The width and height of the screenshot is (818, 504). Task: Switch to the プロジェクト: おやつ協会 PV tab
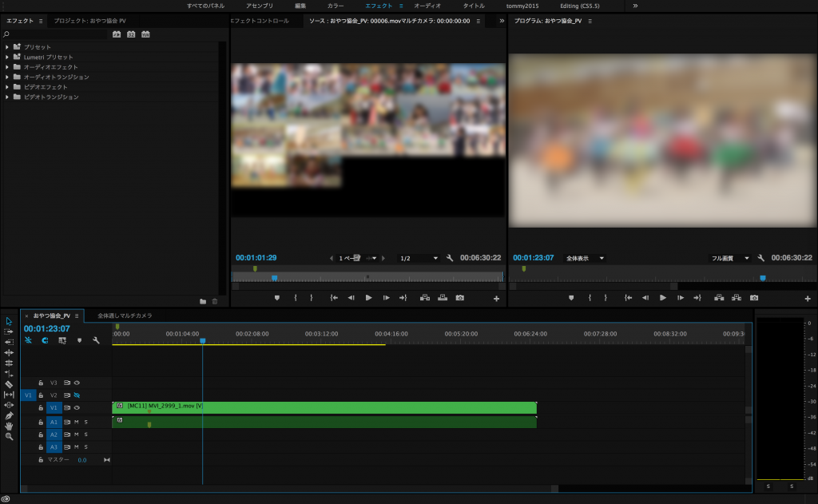pos(89,21)
